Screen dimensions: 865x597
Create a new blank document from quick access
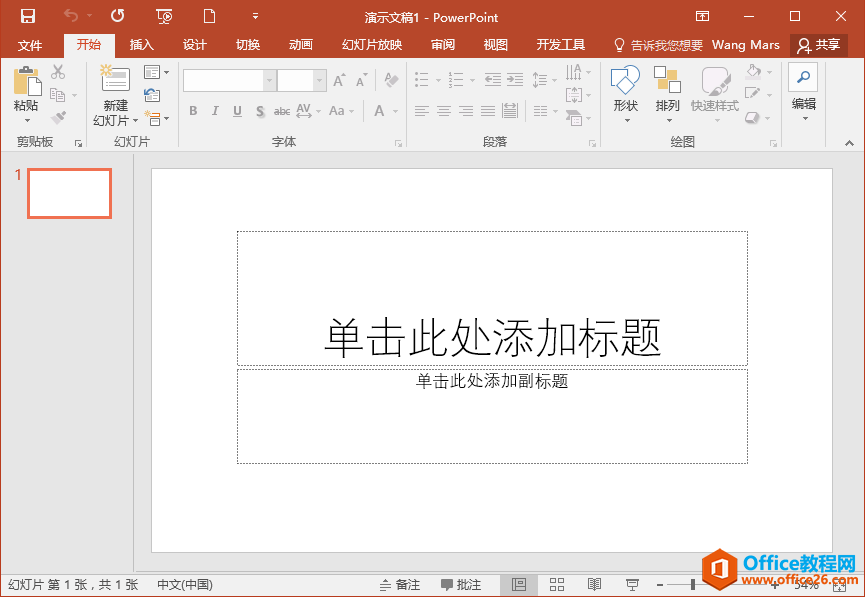[x=209, y=16]
